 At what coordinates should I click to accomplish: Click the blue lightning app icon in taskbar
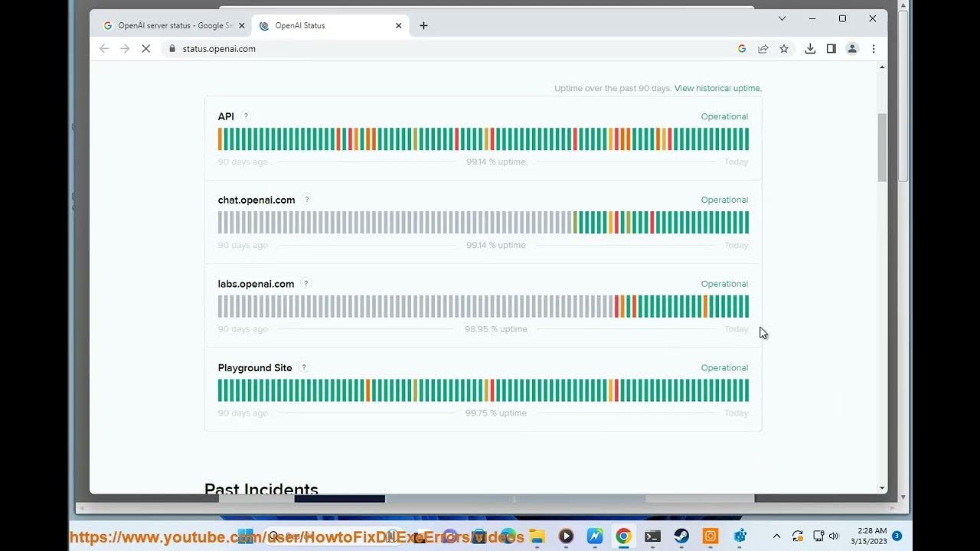point(595,536)
